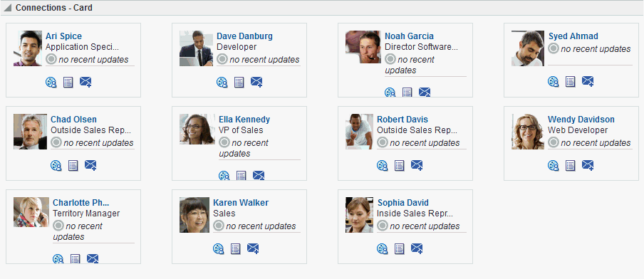Click the 'Web Developer' job title
This screenshot has width=644, height=279.
coord(578,130)
